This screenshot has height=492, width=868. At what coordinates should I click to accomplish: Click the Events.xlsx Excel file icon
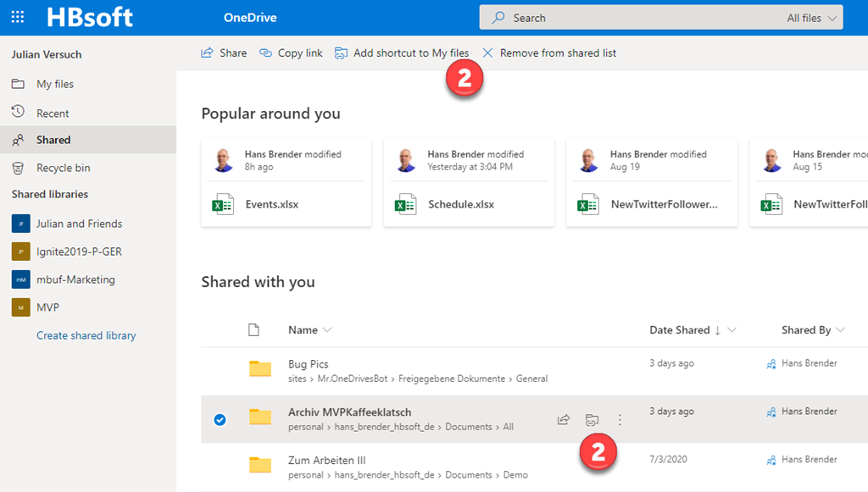click(224, 204)
